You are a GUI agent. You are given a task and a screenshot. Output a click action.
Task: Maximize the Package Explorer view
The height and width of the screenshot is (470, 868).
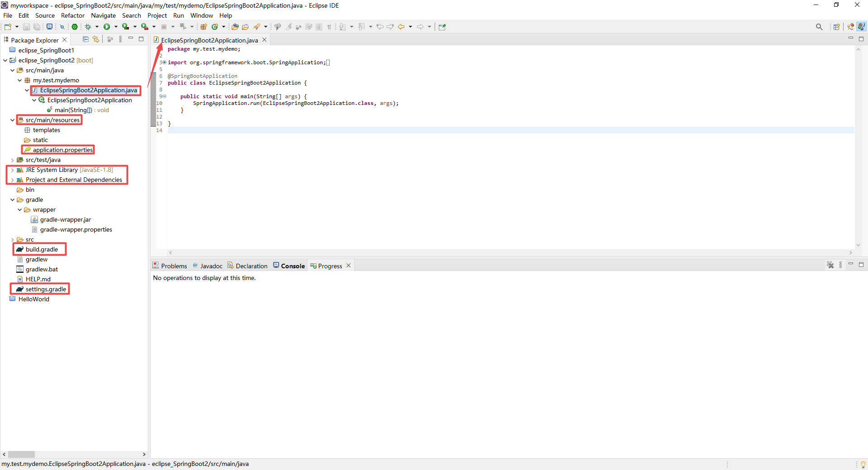pos(141,39)
